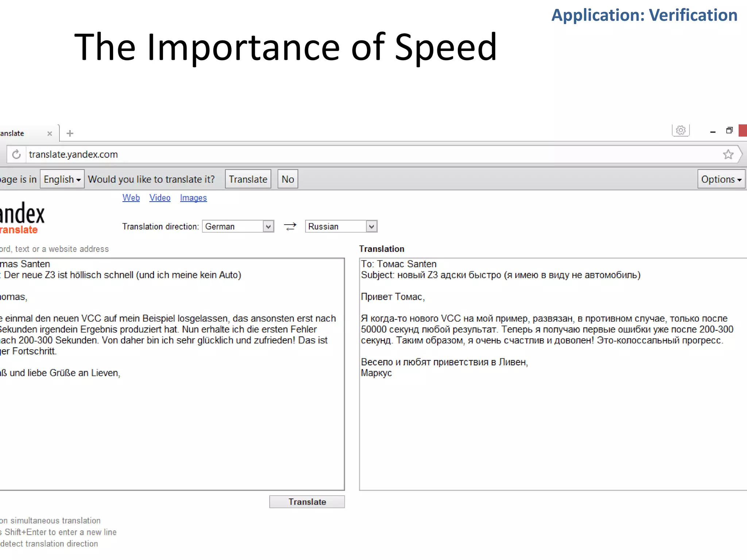Viewport: 747px width, 560px height.
Task: Restore down the browser window
Action: tap(729, 131)
